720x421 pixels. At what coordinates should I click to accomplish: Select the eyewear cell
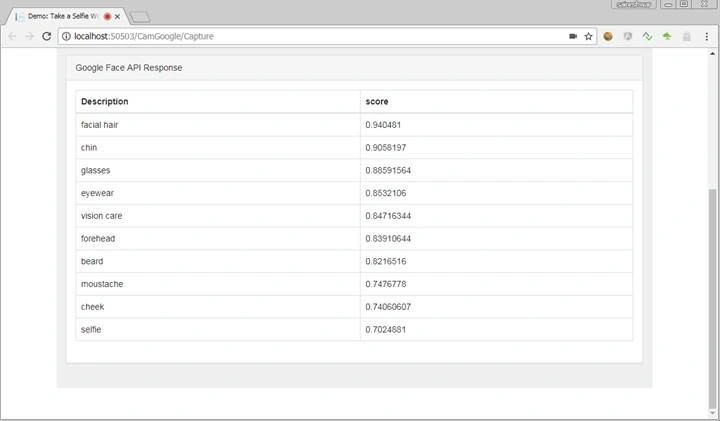(218, 193)
